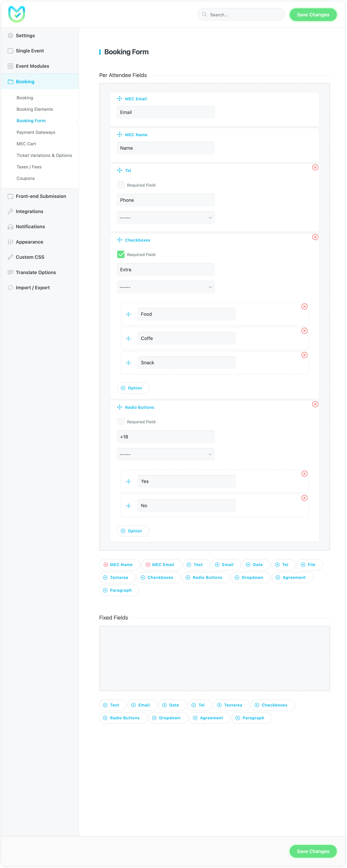Click the top Save Changes button
The height and width of the screenshot is (868, 347).
coord(313,15)
